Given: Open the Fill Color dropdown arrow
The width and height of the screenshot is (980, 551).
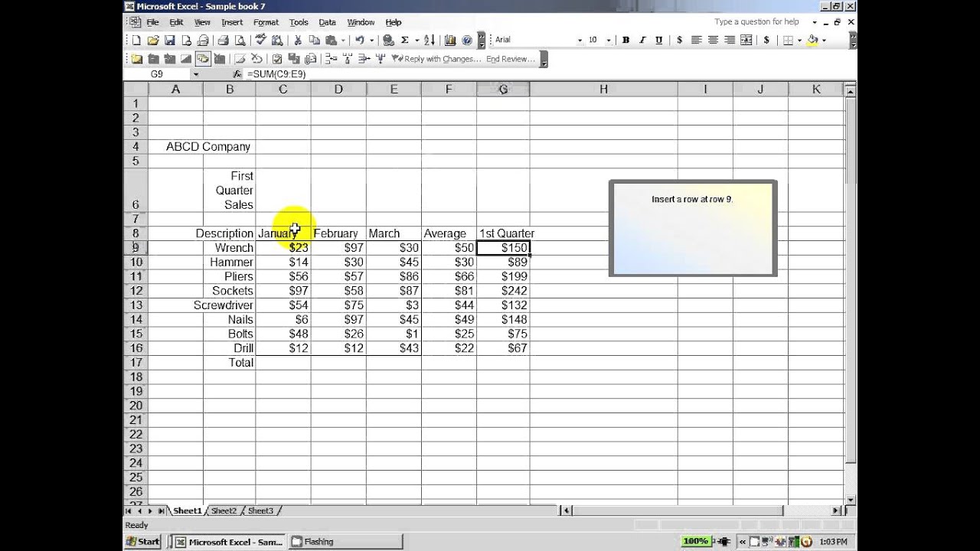Looking at the screenshot, I should 824,41.
